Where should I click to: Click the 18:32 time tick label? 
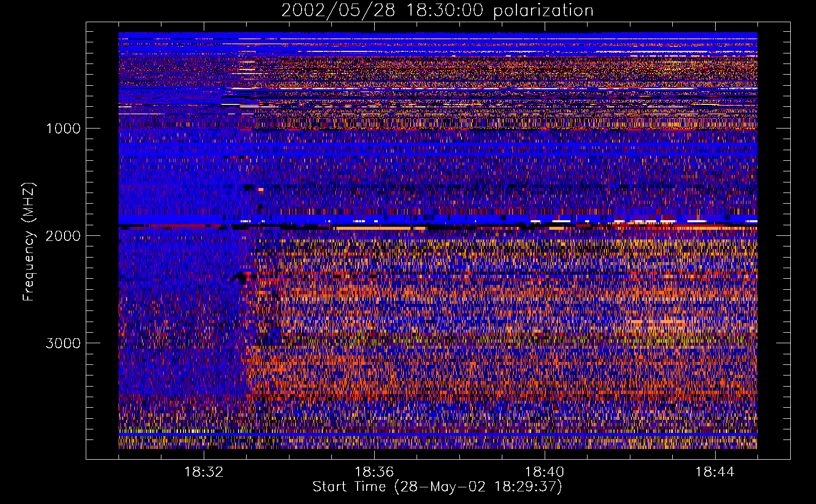tap(204, 472)
